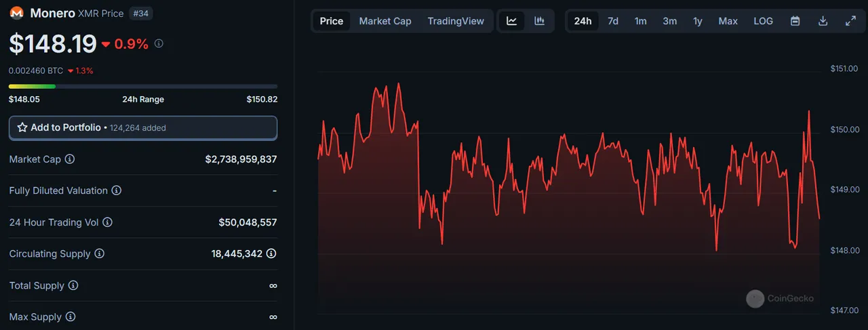Click the star icon in Add to Portfolio
This screenshot has height=330, width=868.
pos(22,127)
